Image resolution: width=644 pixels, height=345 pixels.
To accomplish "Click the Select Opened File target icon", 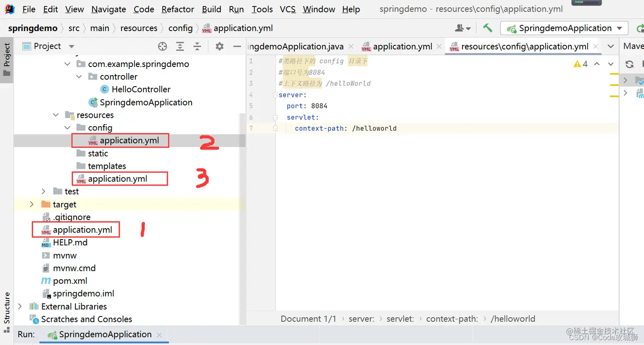I will pyautogui.click(x=162, y=46).
